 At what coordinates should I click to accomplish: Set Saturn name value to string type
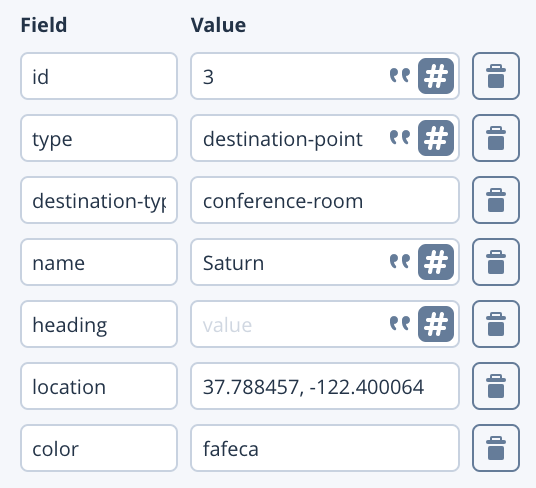(400, 262)
